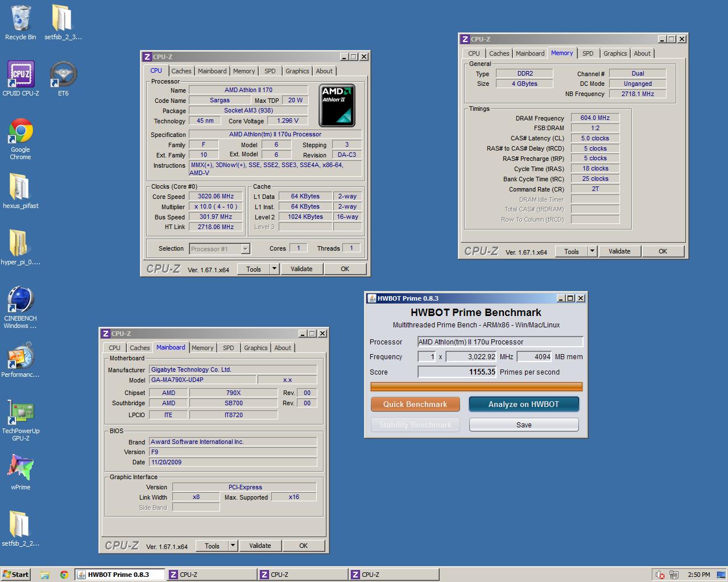Click the Start button on taskbar
Viewport: 728px width, 582px height.
16,575
